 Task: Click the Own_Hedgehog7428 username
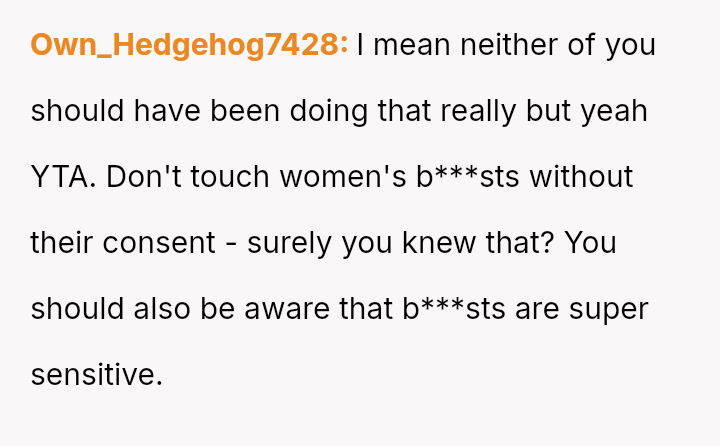[189, 45]
